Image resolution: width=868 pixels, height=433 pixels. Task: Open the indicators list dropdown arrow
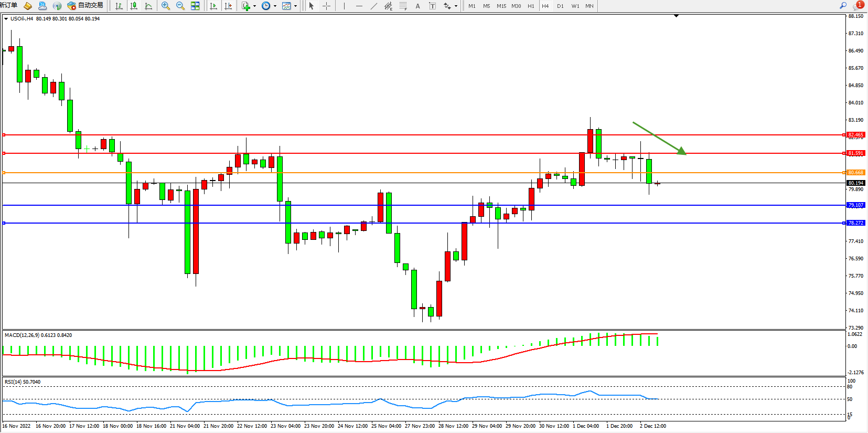coord(254,6)
